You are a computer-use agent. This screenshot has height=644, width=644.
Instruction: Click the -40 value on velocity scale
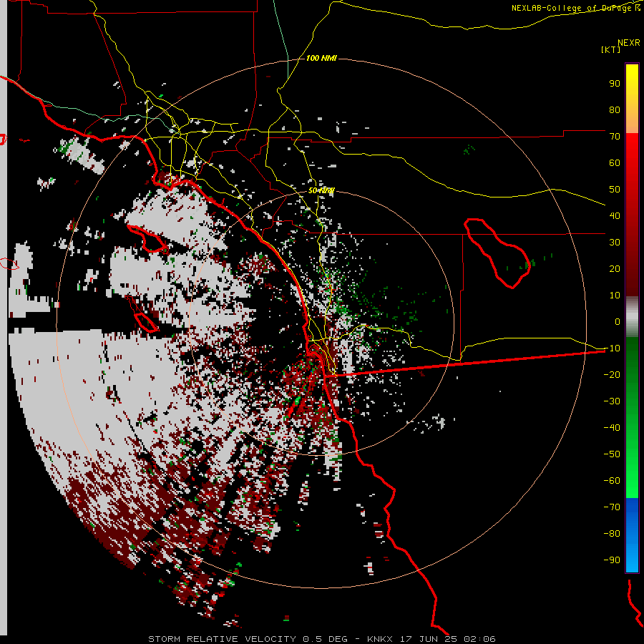pos(612,428)
